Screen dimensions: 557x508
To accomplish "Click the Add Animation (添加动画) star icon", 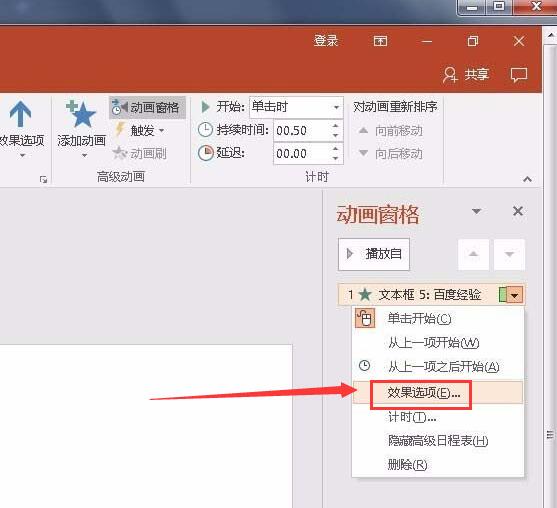I will 81,114.
